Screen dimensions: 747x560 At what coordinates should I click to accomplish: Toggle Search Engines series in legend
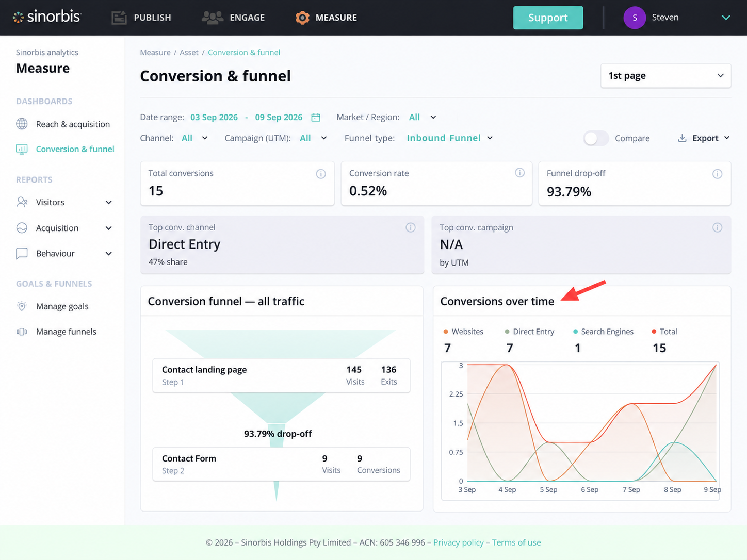pyautogui.click(x=603, y=332)
